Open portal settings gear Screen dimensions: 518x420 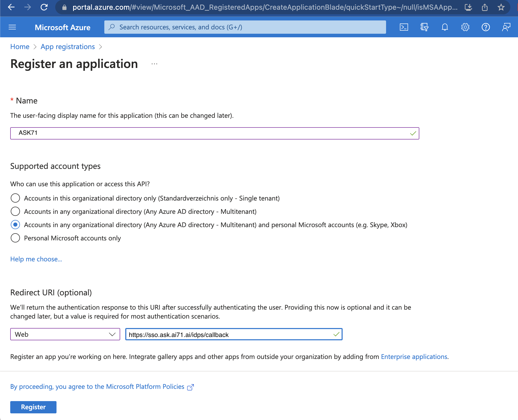click(465, 27)
